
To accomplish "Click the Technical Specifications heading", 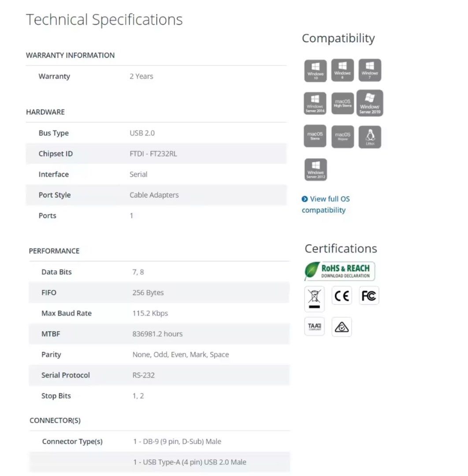I will point(104,20).
